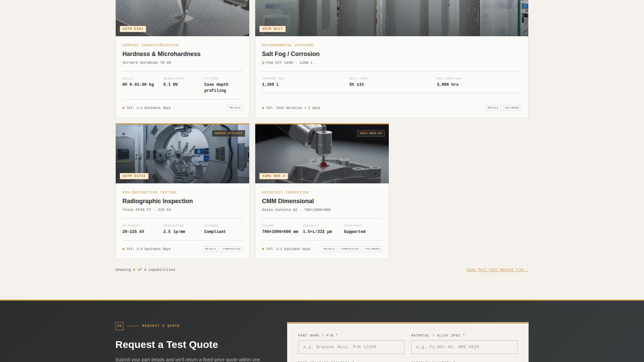This screenshot has height=362, width=644.
Task: Click the orange 03 section marker
Action: [x=119, y=325]
